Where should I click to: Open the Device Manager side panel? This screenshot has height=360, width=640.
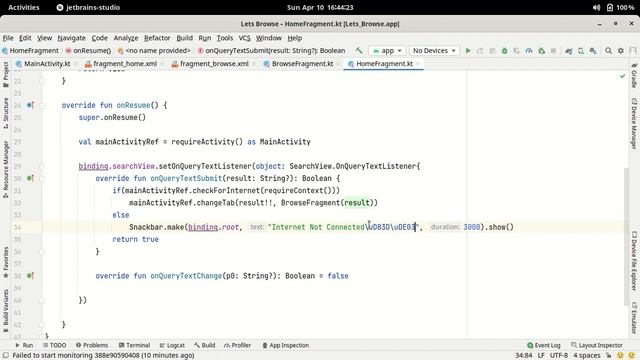point(634,123)
